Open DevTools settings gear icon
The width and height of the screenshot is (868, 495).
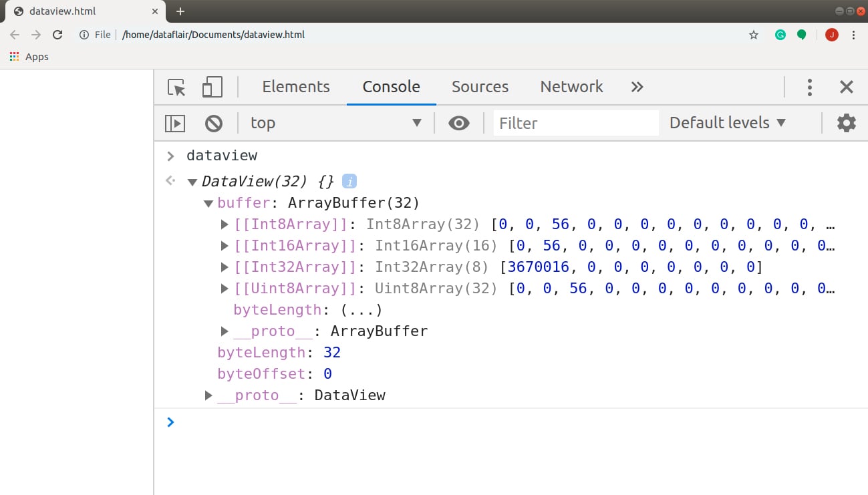pyautogui.click(x=846, y=122)
